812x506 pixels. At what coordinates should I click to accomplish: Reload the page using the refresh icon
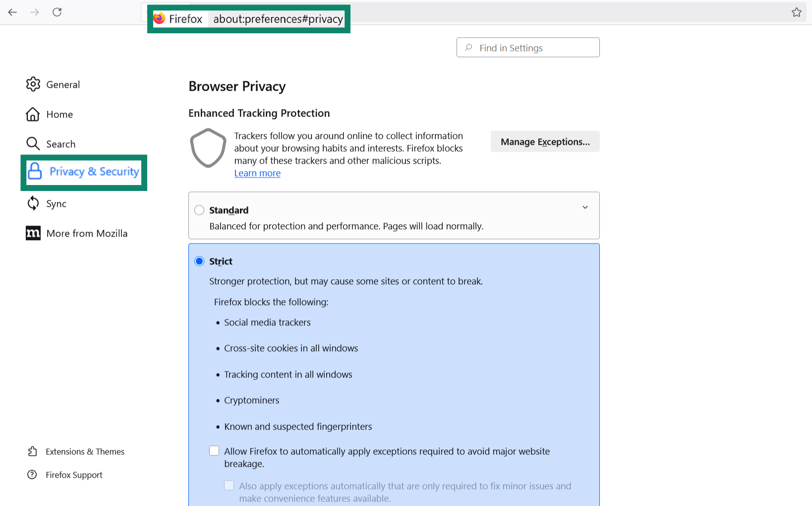click(x=57, y=12)
